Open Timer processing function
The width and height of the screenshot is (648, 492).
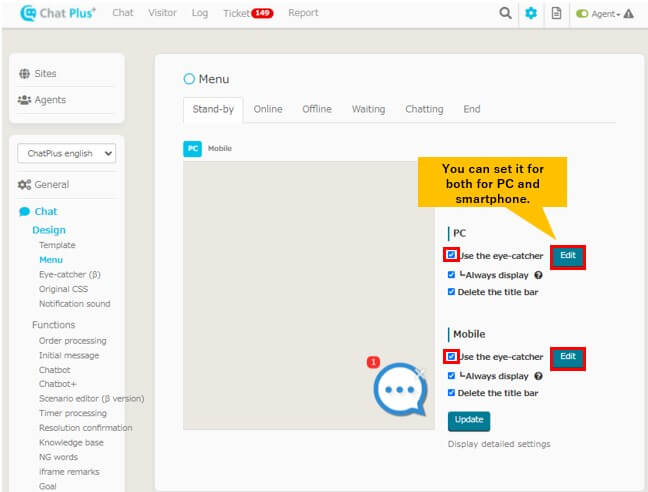pos(73,413)
